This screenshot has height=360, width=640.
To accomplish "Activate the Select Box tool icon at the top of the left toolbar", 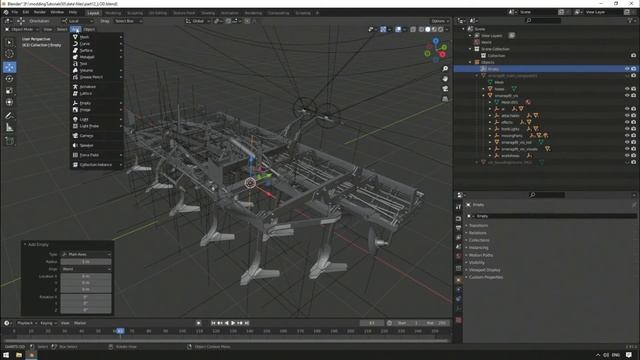I will 9,42.
